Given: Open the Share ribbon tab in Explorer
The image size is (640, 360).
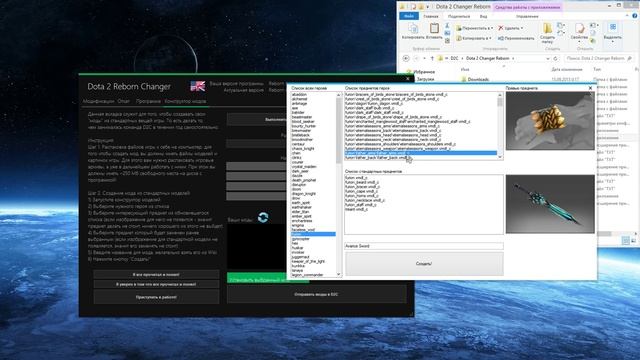Looking at the screenshot, I should 459,16.
